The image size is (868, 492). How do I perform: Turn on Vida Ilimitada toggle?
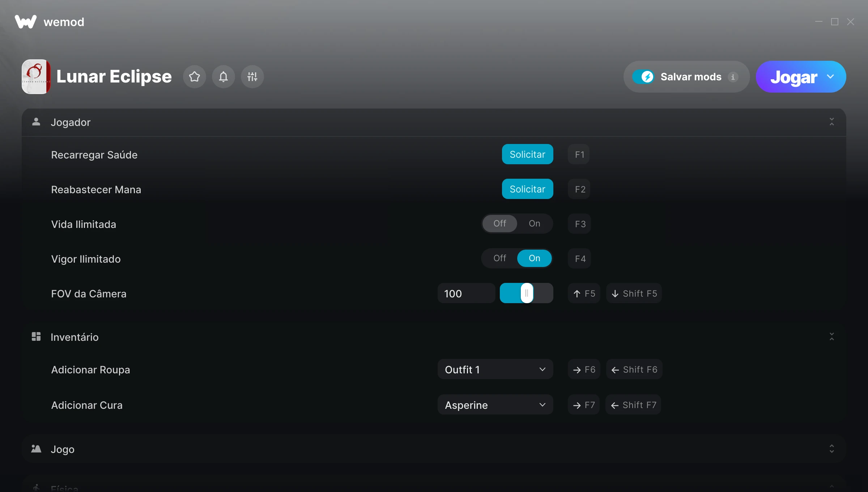pyautogui.click(x=534, y=224)
